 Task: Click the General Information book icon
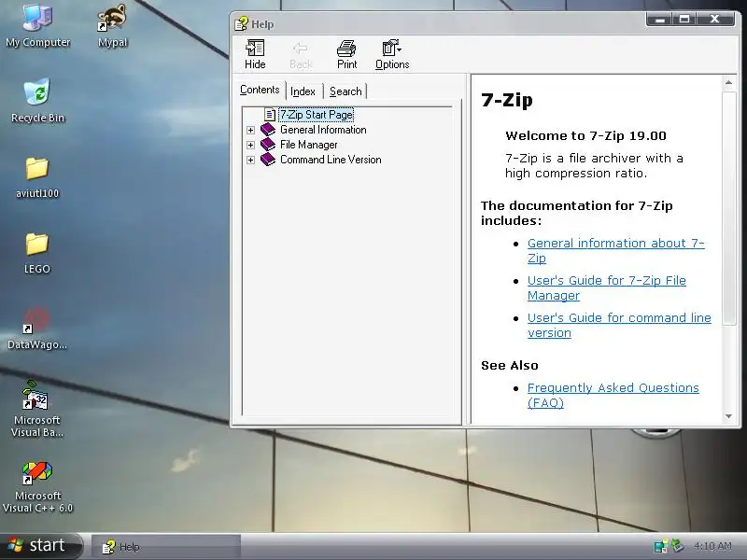tap(268, 130)
